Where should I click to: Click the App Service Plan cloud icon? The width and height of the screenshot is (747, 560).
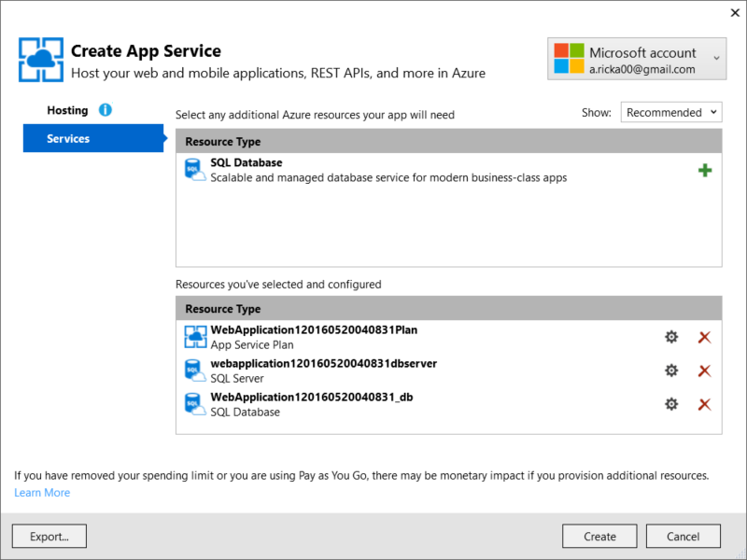[195, 337]
